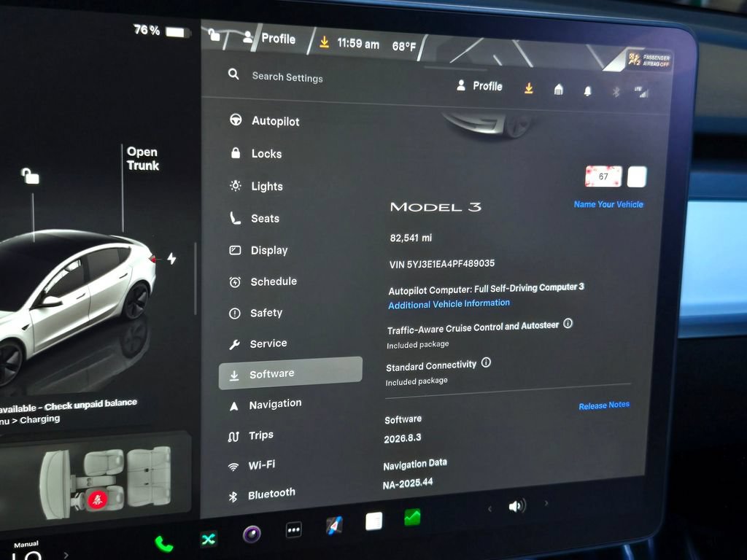Tap the red seatbelt warning icon
Viewport: 747px width, 560px height.
point(97,499)
